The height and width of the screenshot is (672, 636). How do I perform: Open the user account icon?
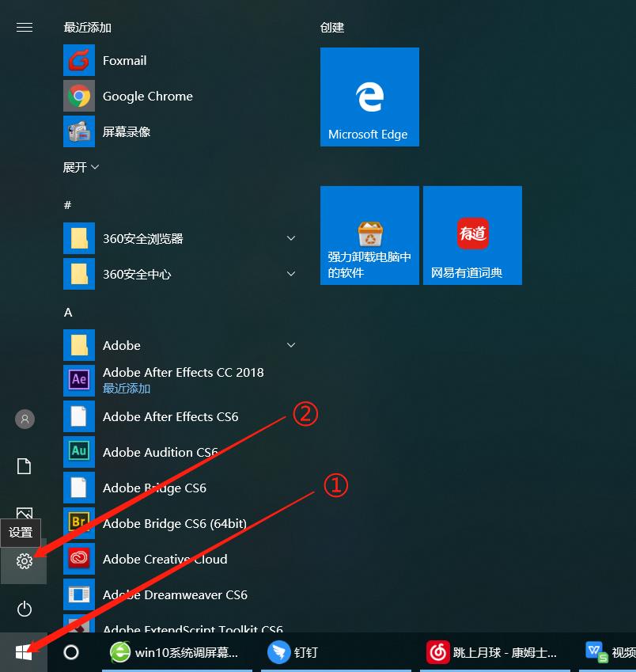point(24,419)
